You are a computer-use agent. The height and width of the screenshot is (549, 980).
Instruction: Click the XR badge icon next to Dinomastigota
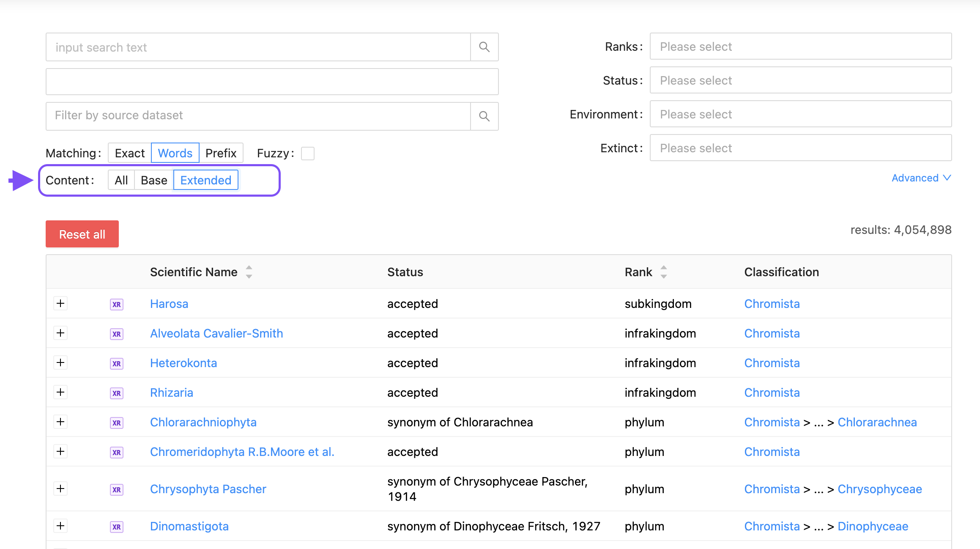(x=116, y=527)
